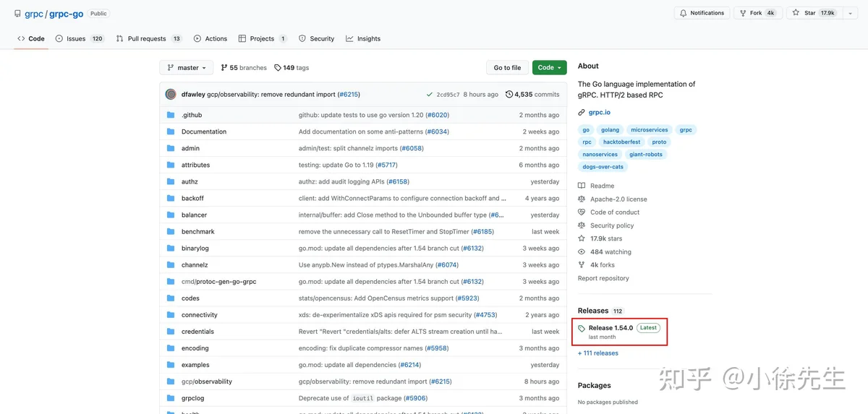Click the channelz folder icon
This screenshot has height=414, width=868.
171,264
